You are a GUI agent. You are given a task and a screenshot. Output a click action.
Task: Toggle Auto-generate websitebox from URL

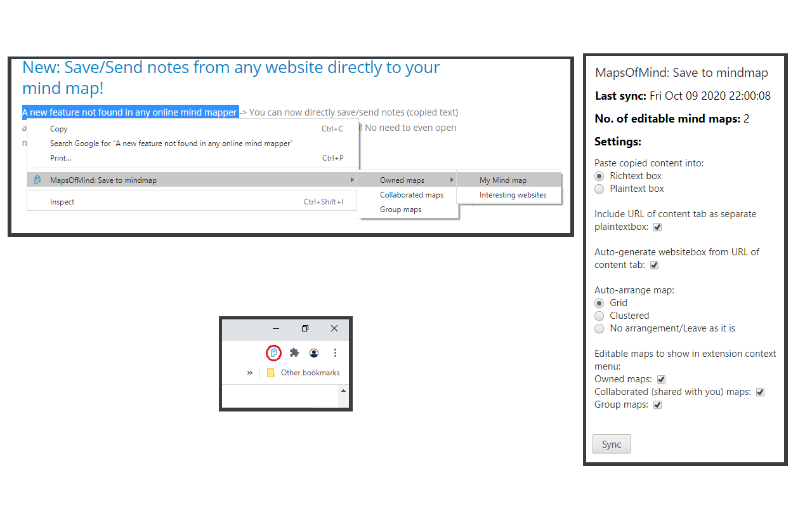coord(654,265)
